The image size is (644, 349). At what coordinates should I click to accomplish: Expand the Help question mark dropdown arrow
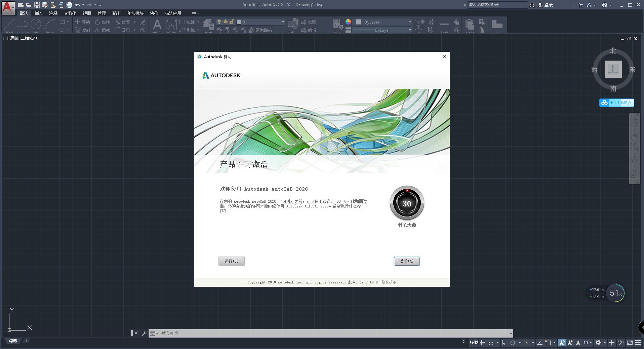tap(611, 5)
